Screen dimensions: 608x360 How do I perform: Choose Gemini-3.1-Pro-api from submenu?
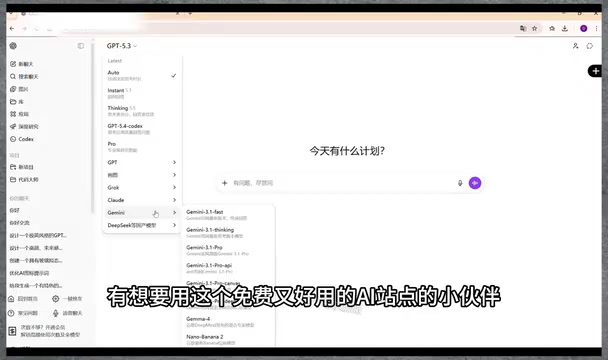tap(229, 268)
